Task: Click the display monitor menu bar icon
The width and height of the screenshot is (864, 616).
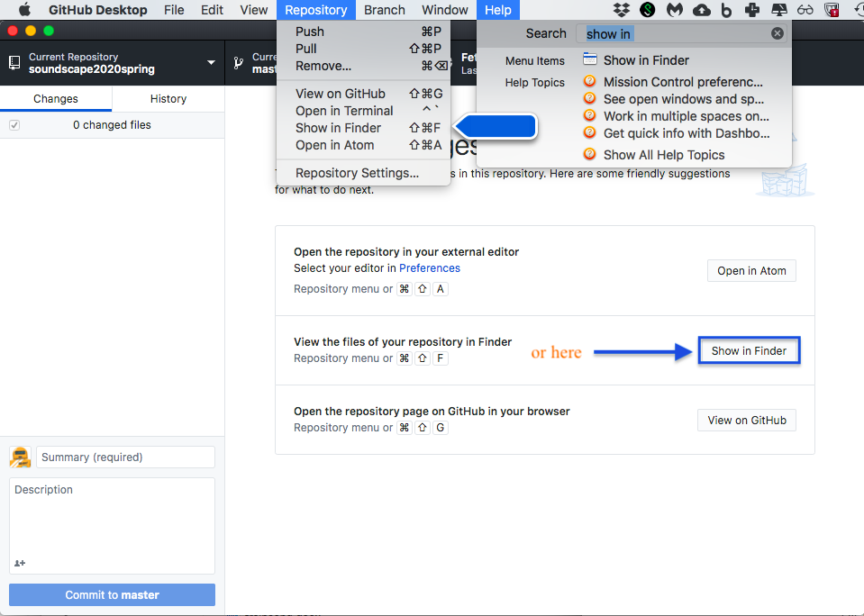Action: point(778,9)
